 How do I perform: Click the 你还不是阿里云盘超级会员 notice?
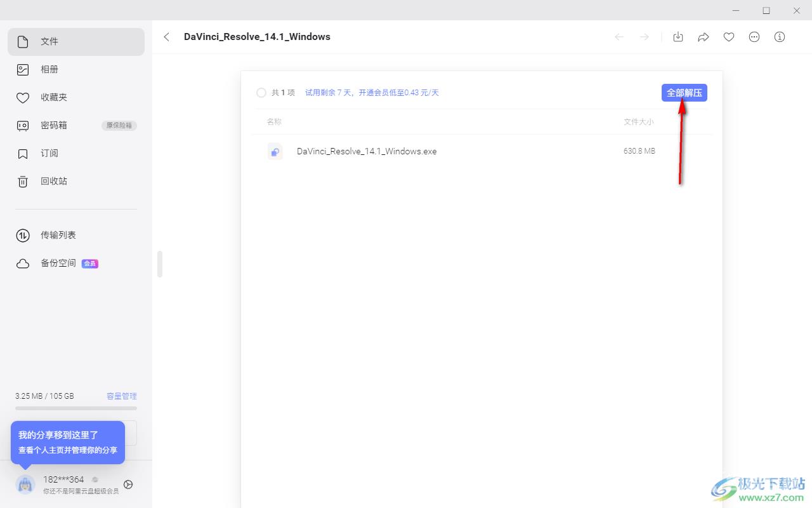tap(81, 491)
